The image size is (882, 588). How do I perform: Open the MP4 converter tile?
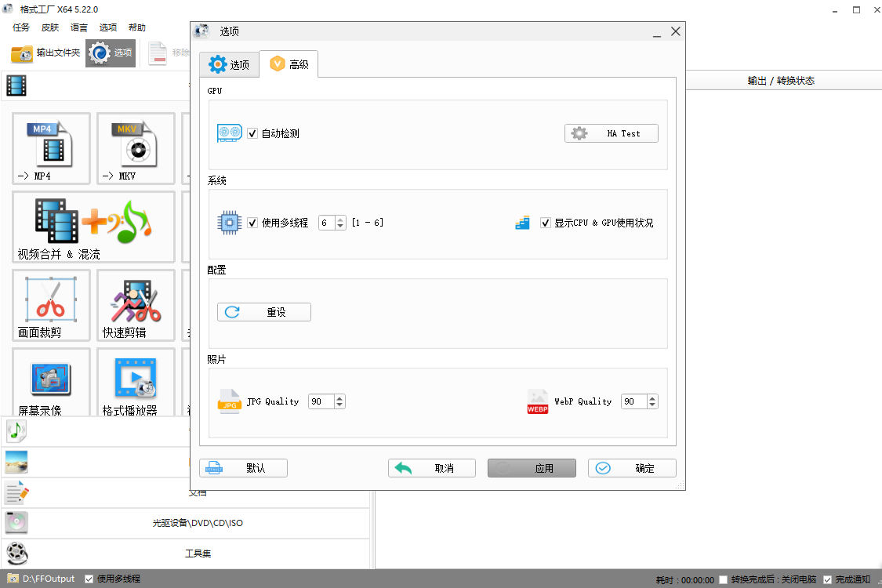tap(50, 149)
